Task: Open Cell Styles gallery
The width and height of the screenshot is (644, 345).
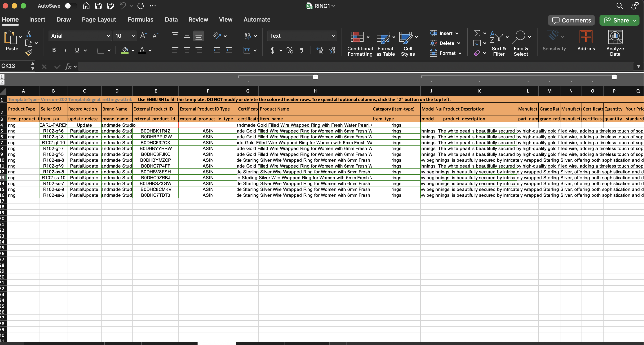Action: coord(408,44)
